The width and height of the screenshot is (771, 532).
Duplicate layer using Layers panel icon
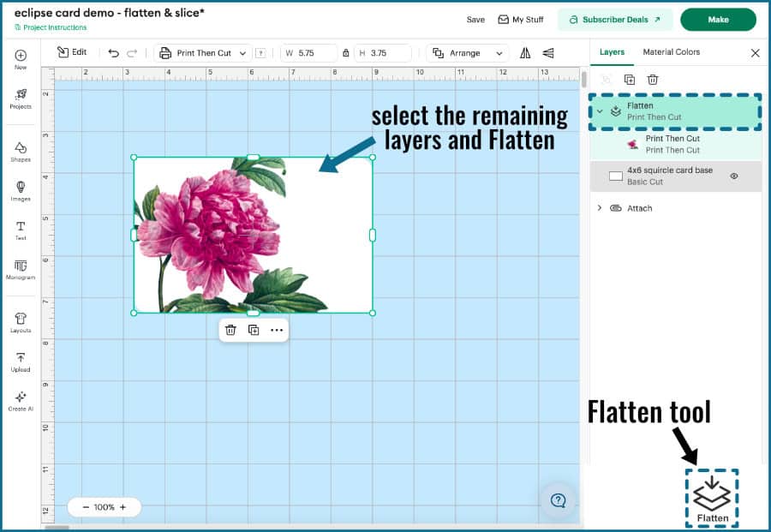click(x=630, y=80)
